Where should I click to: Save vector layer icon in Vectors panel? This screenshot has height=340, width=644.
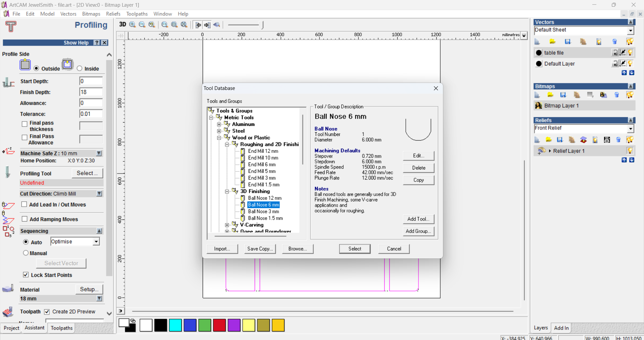tap(567, 42)
